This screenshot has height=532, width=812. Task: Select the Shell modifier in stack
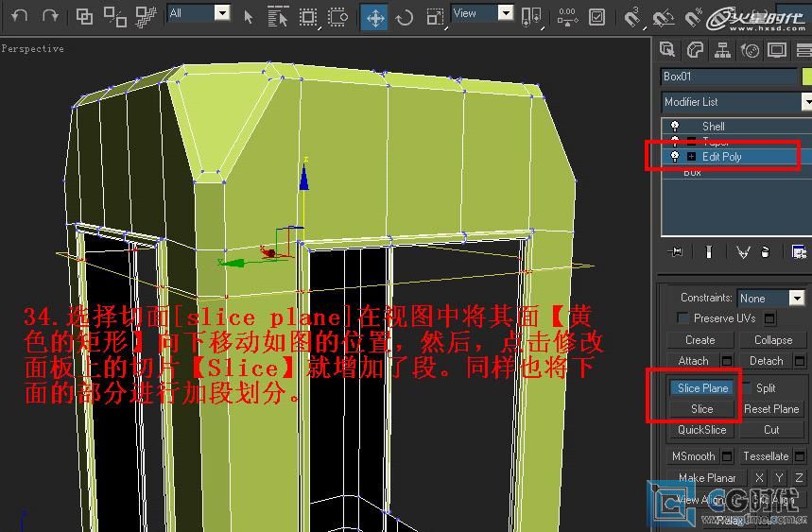(x=713, y=127)
